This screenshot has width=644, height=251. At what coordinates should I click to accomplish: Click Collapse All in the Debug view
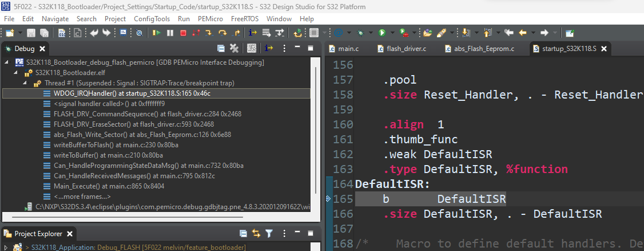pos(221,49)
